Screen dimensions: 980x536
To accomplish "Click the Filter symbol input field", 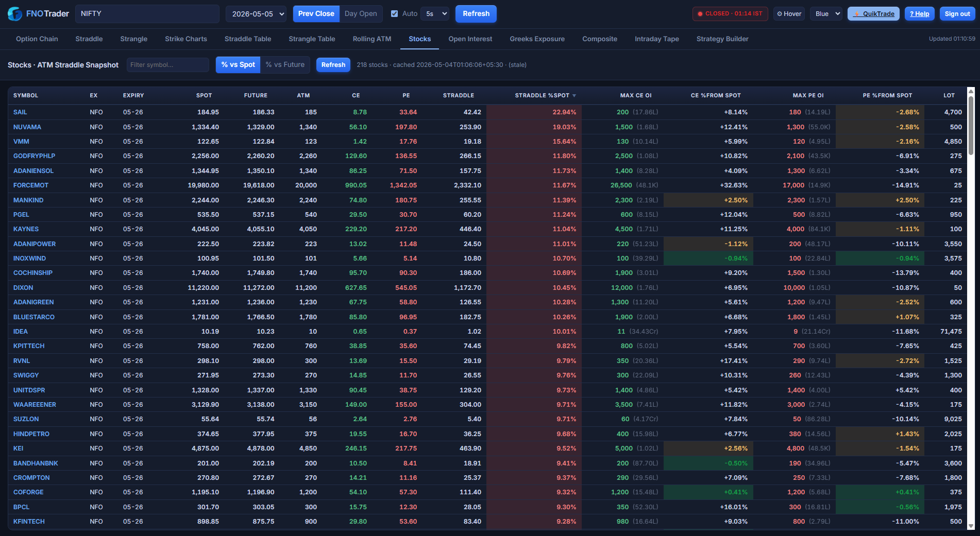I will [x=168, y=65].
